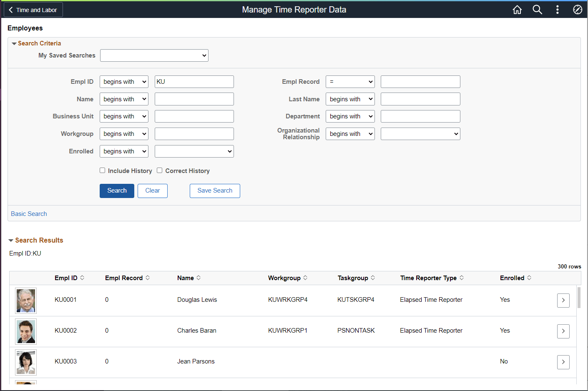Viewport: 588px width, 391px height.
Task: Sort results by the Name column
Action: 199,278
